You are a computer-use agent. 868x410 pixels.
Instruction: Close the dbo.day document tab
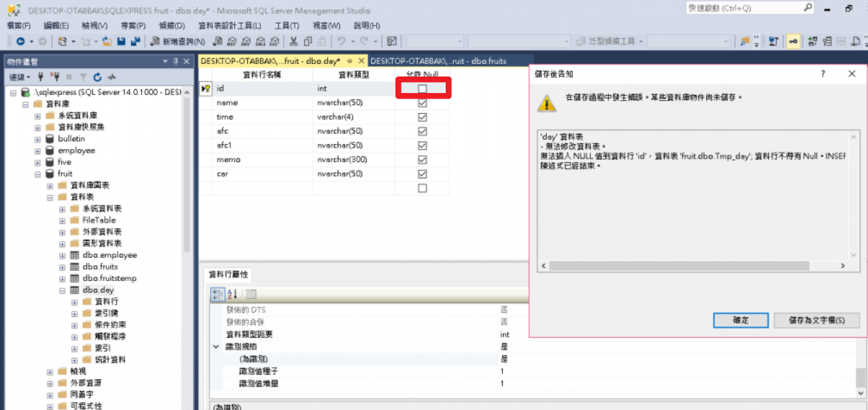[361, 61]
